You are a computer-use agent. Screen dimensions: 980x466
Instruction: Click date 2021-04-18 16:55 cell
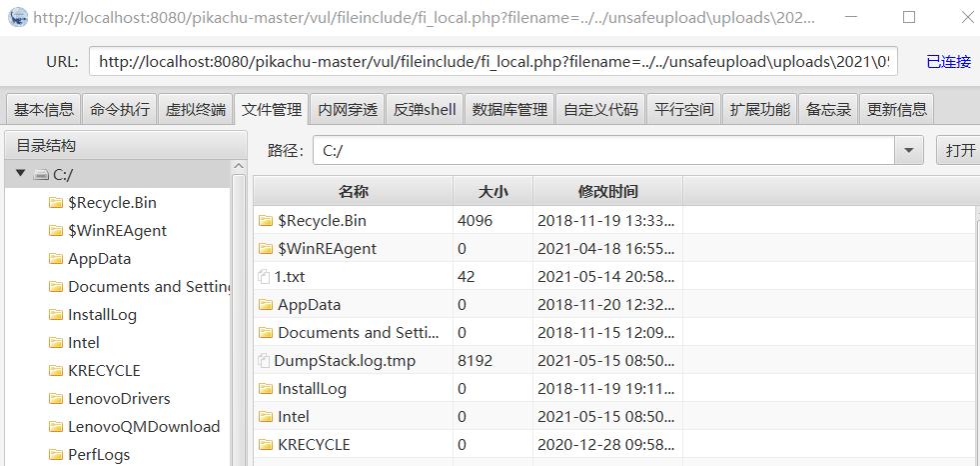[x=606, y=248]
